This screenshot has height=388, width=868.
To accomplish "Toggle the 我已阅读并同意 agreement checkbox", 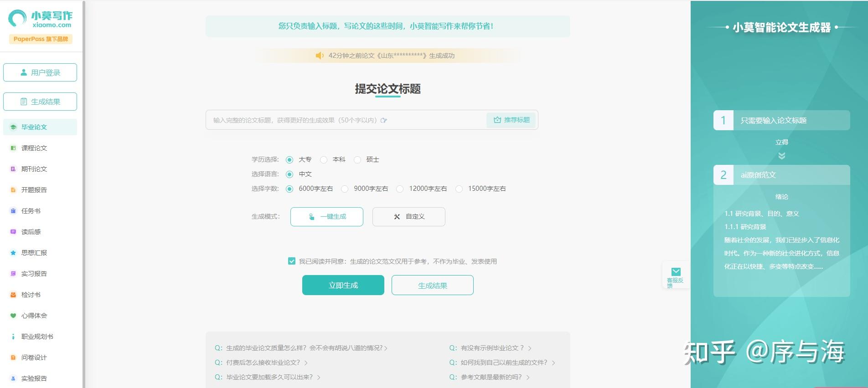I will click(292, 261).
